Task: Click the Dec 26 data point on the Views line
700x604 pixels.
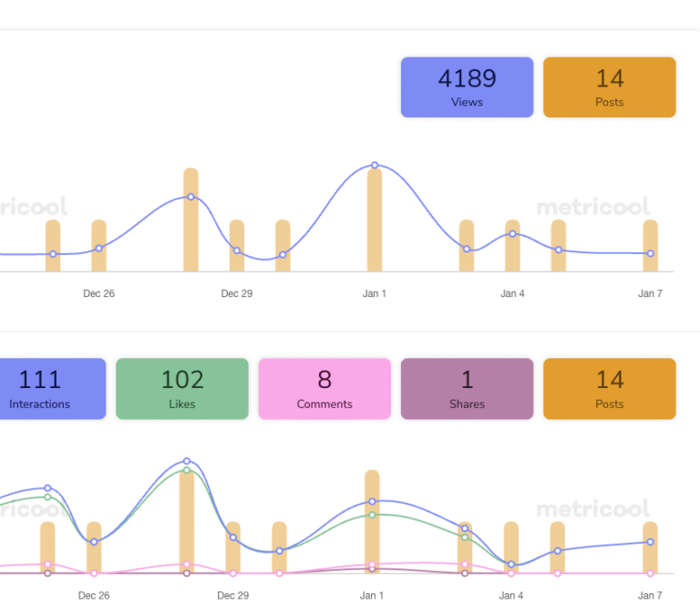Action: pos(98,248)
